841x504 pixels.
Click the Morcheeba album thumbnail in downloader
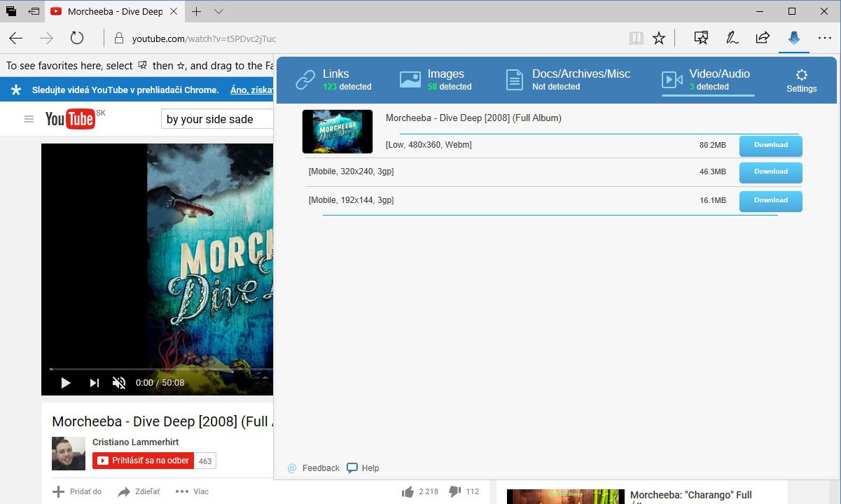pyautogui.click(x=338, y=132)
